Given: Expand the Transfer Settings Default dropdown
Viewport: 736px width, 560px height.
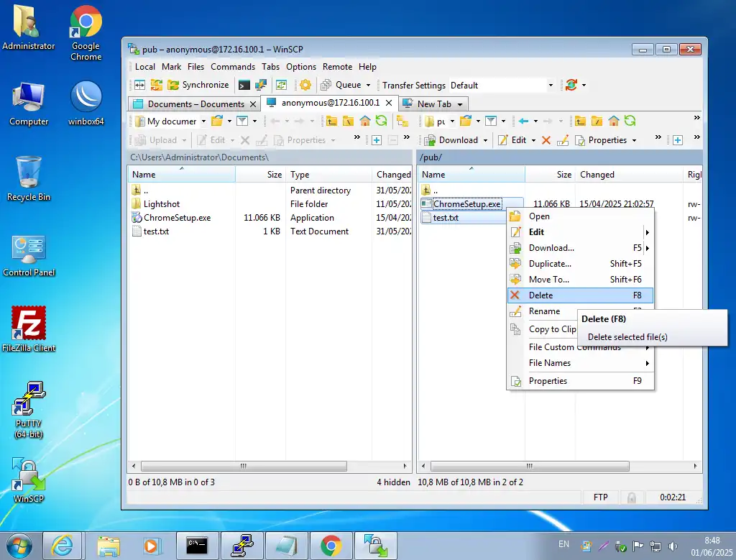Looking at the screenshot, I should pyautogui.click(x=551, y=85).
